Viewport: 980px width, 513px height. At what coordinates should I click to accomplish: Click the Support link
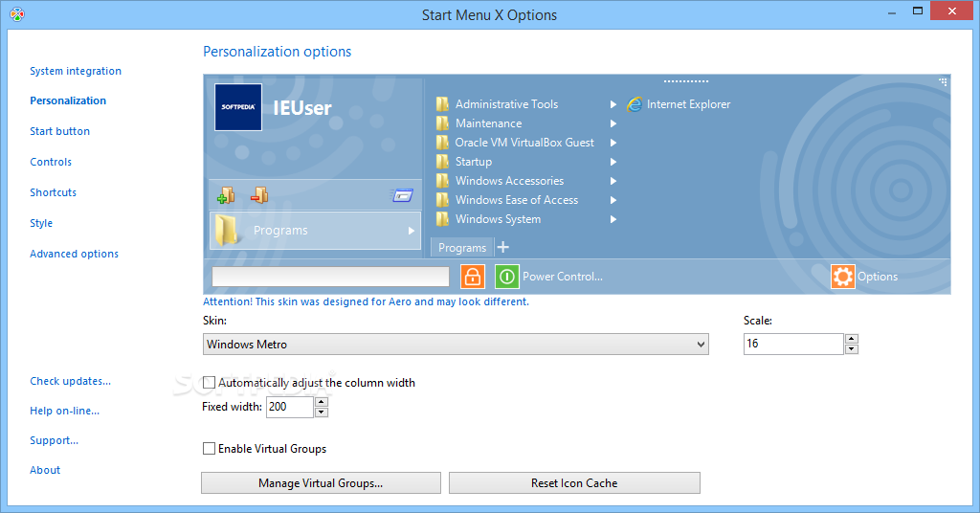pyautogui.click(x=55, y=440)
